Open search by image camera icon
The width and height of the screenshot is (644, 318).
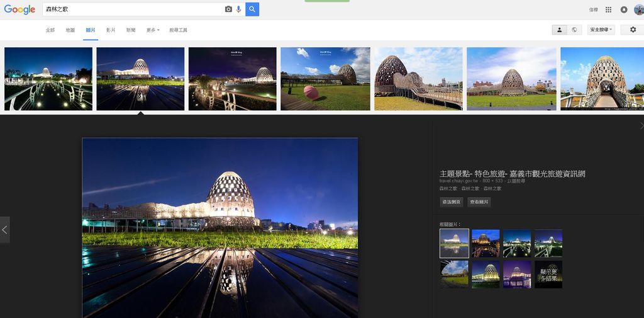point(228,9)
